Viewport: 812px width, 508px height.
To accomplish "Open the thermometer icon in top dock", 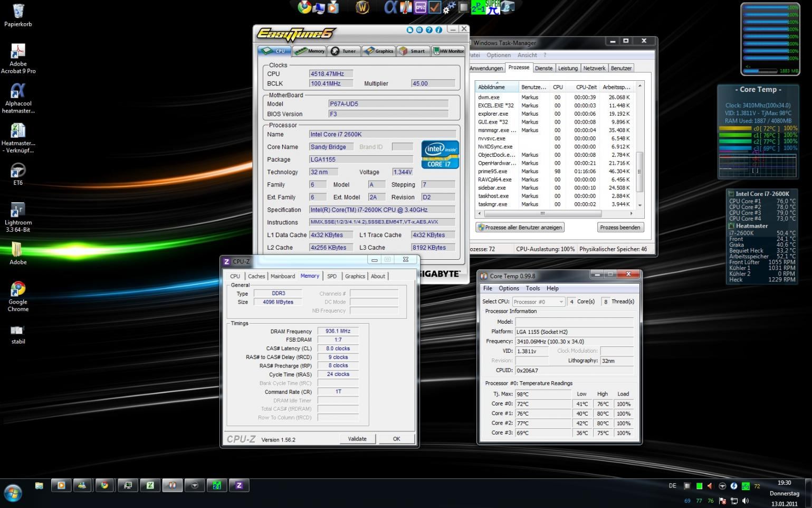I will tap(406, 7).
